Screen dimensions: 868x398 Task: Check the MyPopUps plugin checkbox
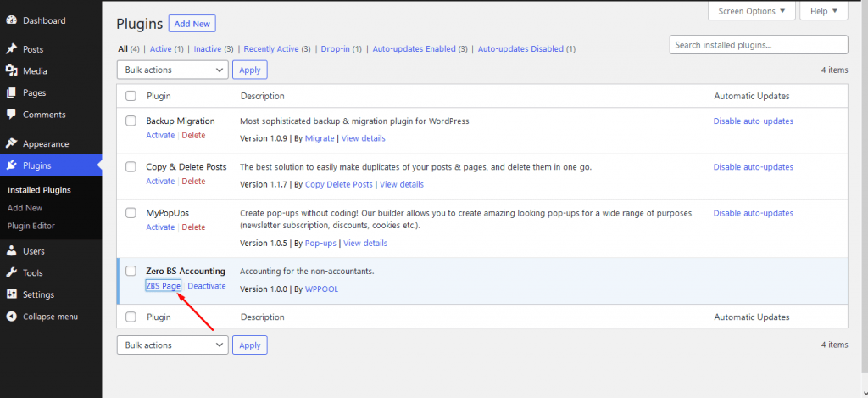click(131, 212)
